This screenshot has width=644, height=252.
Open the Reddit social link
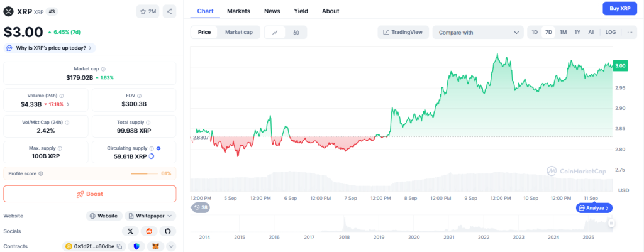(x=149, y=231)
